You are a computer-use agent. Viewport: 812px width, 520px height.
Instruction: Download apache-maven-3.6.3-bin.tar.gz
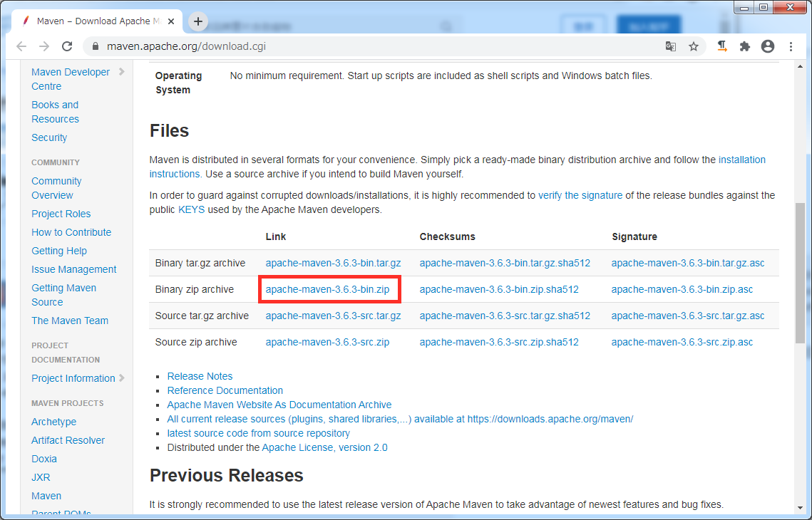coord(333,264)
